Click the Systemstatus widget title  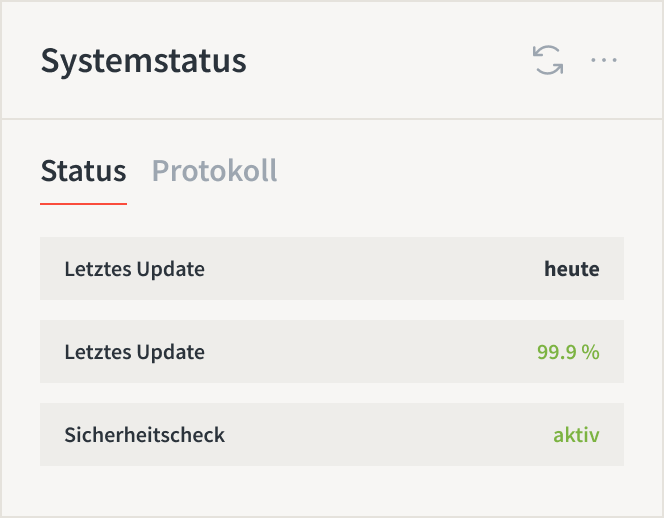[144, 61]
